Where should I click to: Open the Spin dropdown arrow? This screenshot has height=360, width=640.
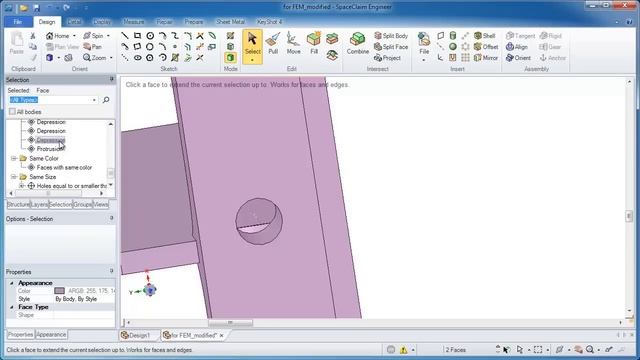pos(108,36)
